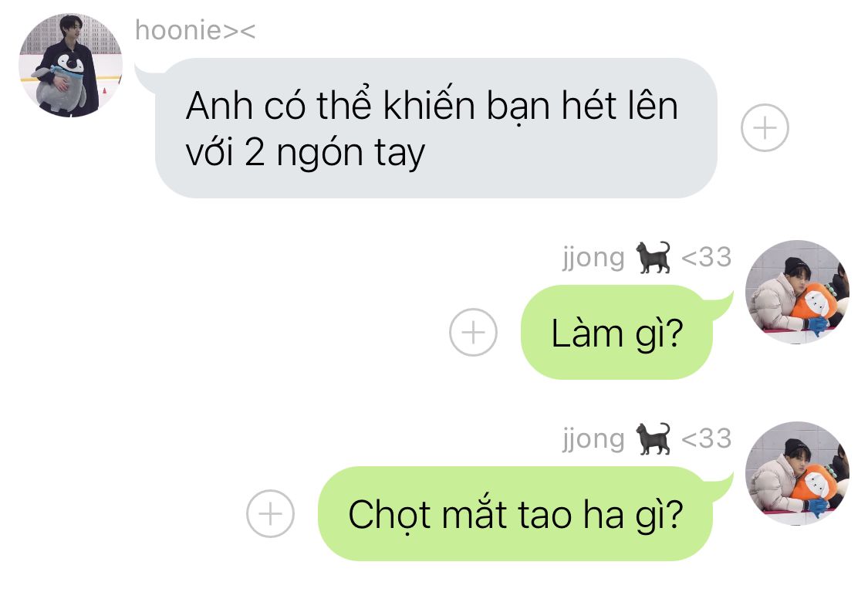Click the gray bubble "Anh có thể khiến bạn hét lên"
The height and width of the screenshot is (599, 868).
[436, 128]
